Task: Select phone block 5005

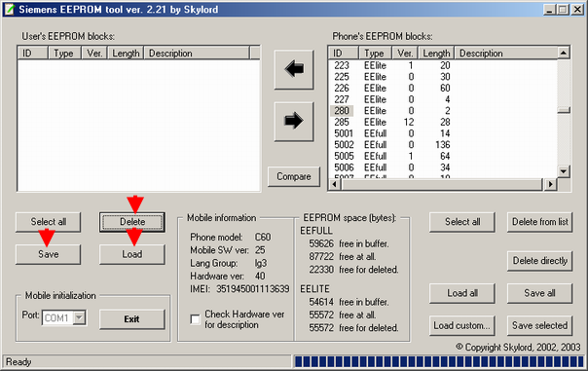Action: 344,156
